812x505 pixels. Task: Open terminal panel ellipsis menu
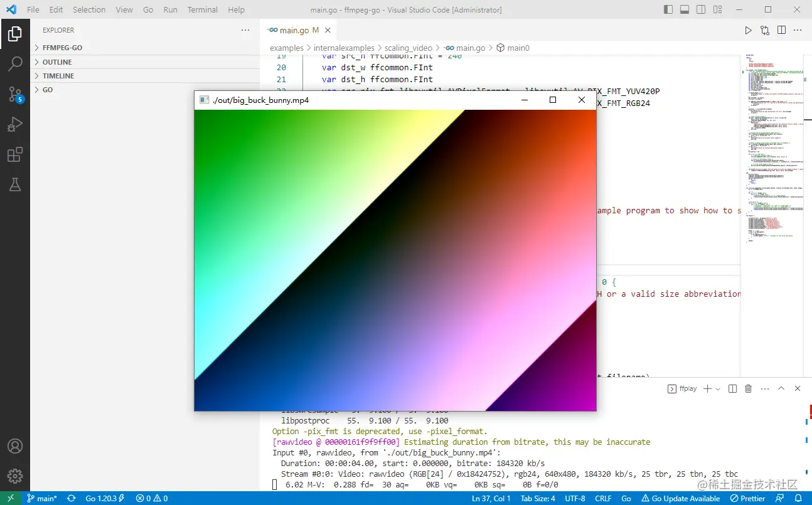pyautogui.click(x=764, y=389)
